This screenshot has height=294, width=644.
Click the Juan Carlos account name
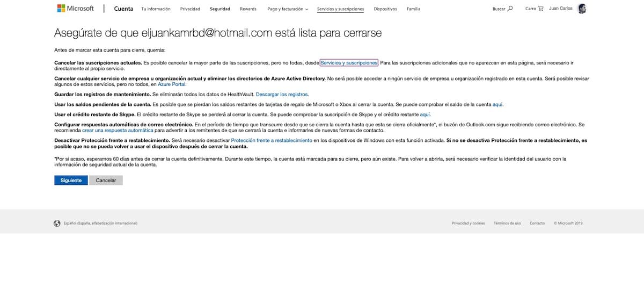[x=561, y=9]
